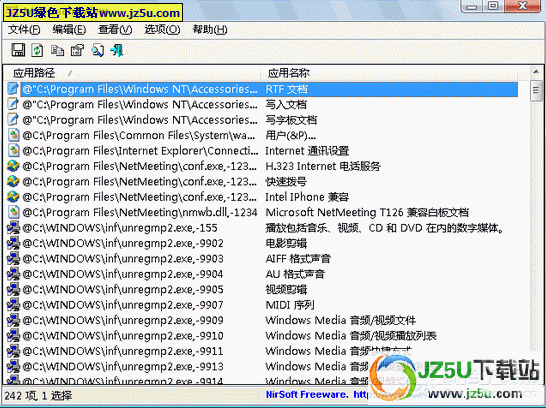Click the icon beside the 写入文档 row

pyautogui.click(x=13, y=104)
